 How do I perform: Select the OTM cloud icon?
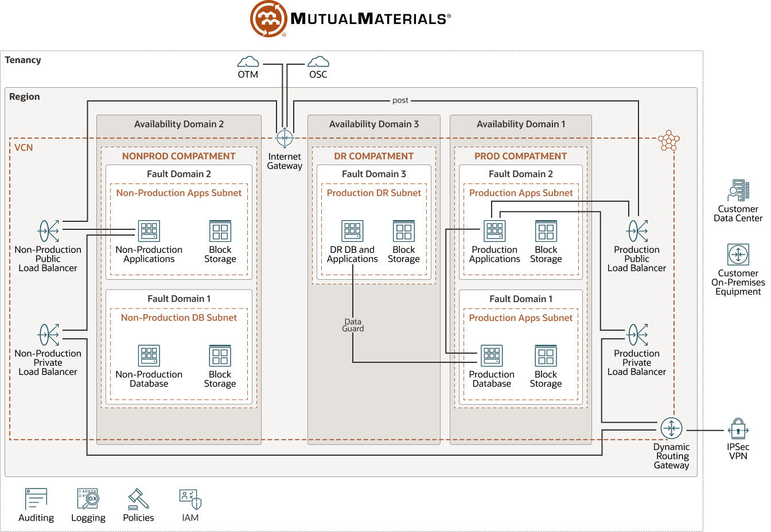pos(248,62)
